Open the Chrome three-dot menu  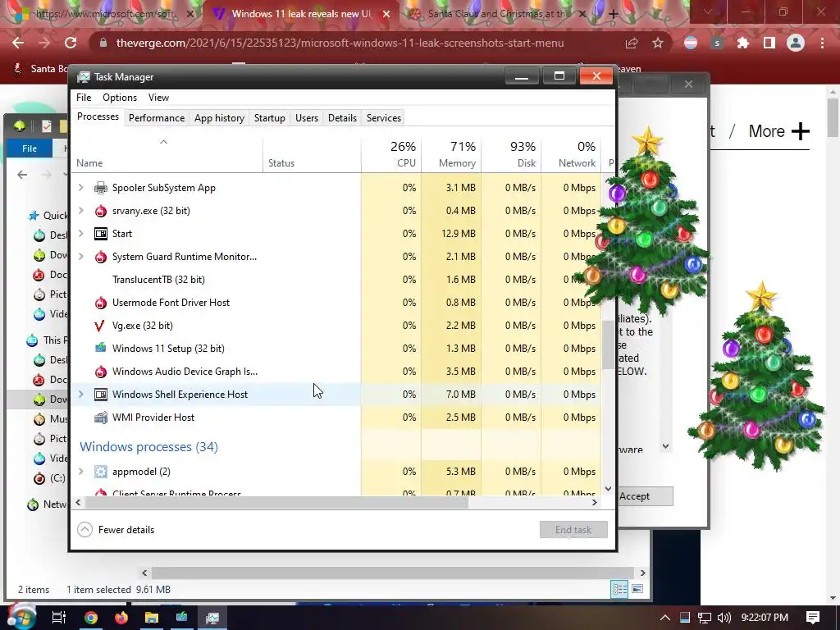pos(822,43)
